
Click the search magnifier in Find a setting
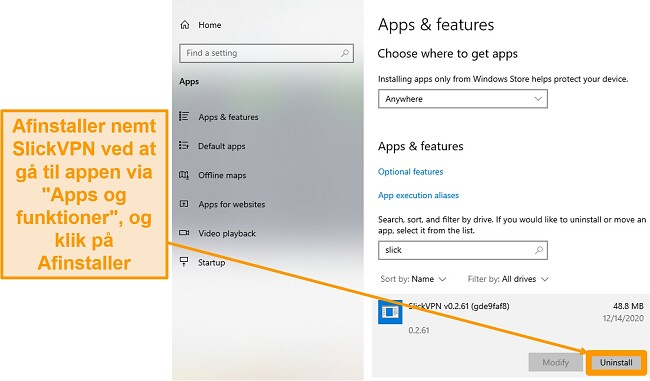coord(344,53)
